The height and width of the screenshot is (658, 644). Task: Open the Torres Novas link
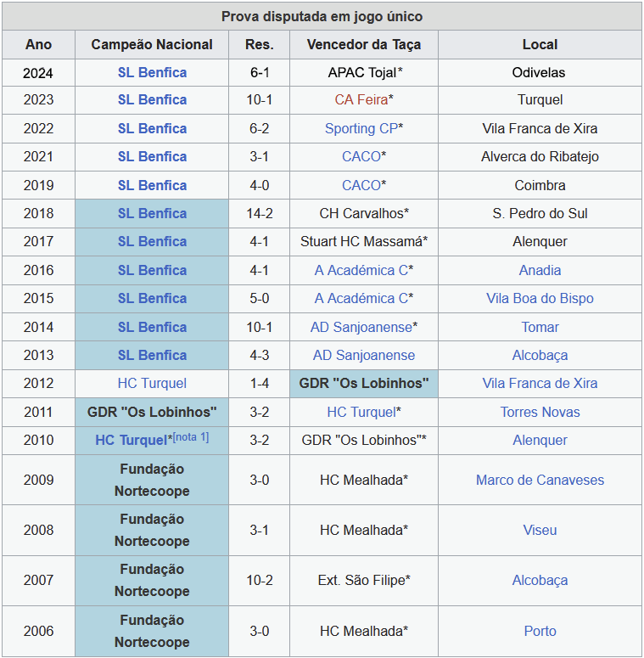pyautogui.click(x=540, y=413)
